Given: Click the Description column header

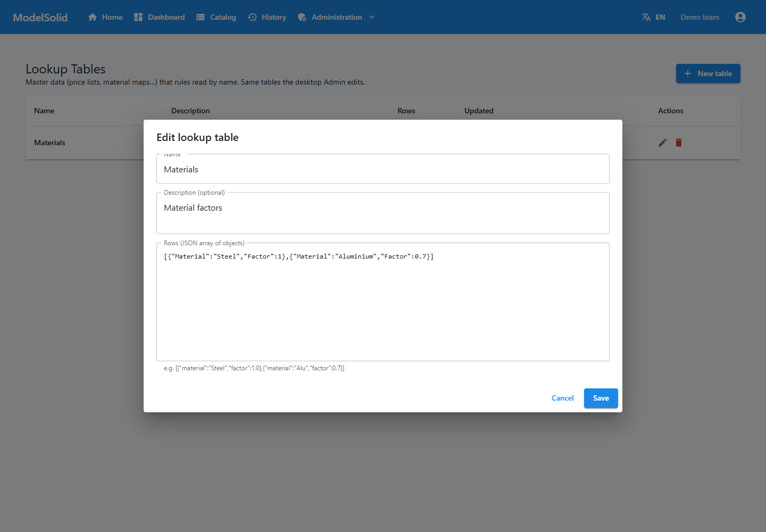Looking at the screenshot, I should (190, 111).
